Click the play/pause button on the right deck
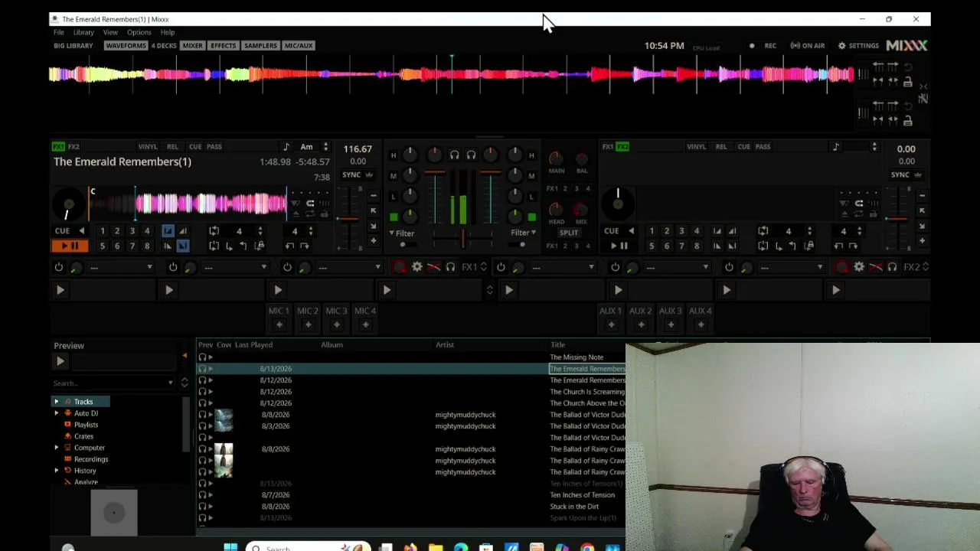This screenshot has height=551, width=980. coord(619,246)
